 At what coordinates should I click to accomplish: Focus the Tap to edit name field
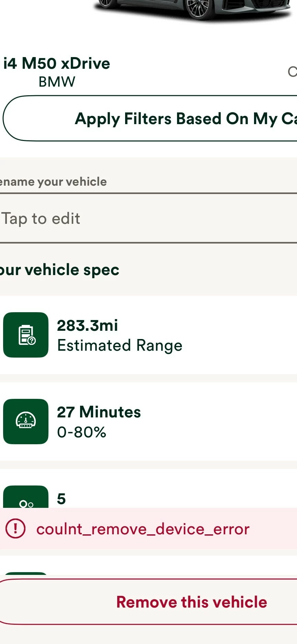coord(148,219)
